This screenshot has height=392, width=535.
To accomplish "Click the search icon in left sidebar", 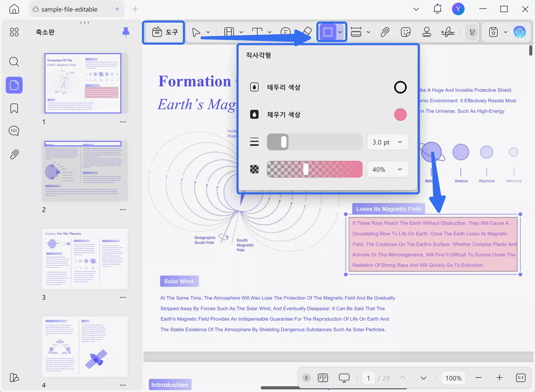I will [x=14, y=62].
